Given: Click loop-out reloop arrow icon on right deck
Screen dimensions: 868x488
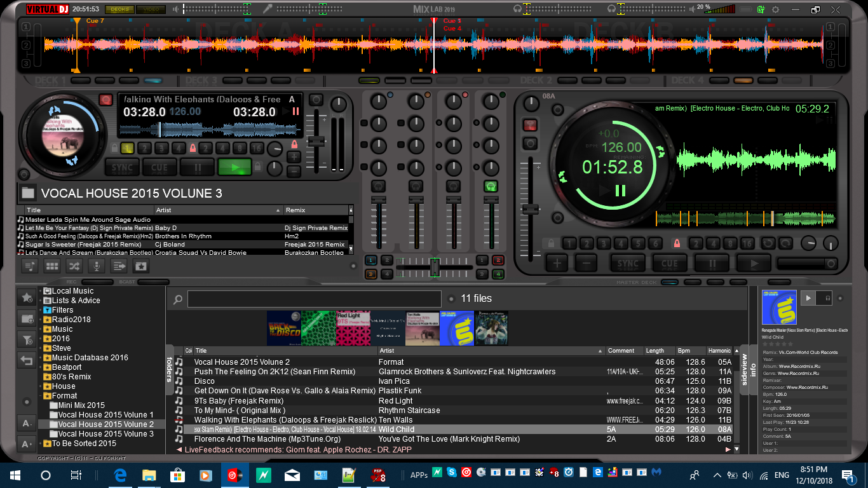Looking at the screenshot, I should 785,243.
